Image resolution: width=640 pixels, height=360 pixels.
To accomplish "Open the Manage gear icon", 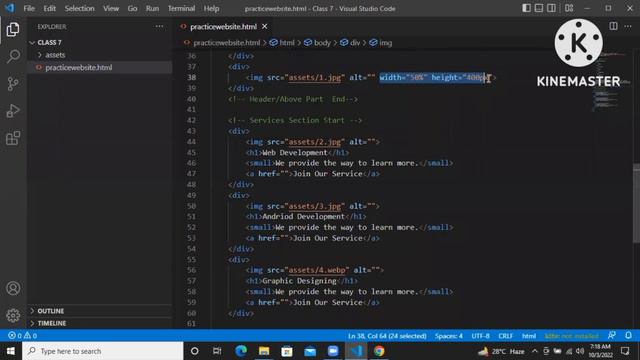I will 13,315.
